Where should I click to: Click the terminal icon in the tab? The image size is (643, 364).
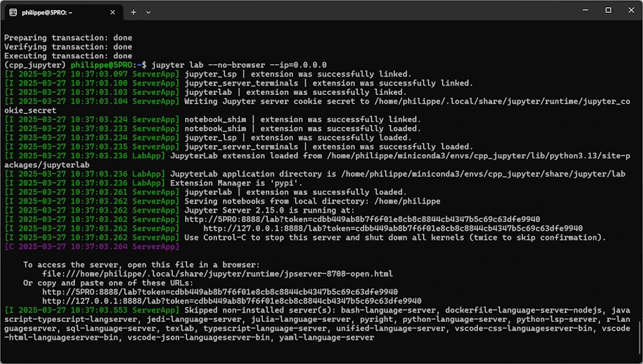coord(13,12)
